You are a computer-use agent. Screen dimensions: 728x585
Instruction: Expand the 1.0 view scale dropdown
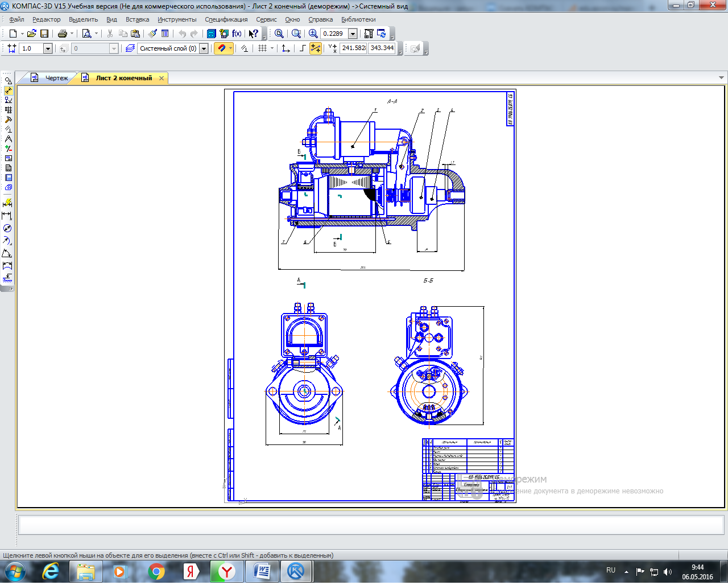click(48, 48)
